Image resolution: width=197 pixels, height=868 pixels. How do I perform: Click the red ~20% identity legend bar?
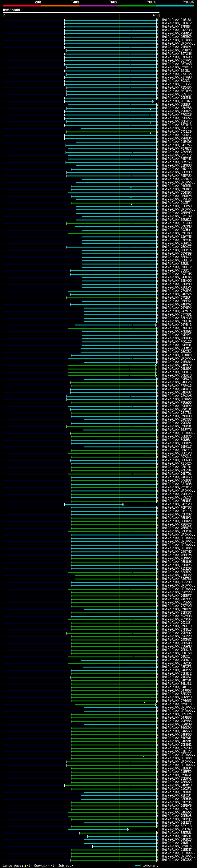pyautogui.click(x=22, y=6)
